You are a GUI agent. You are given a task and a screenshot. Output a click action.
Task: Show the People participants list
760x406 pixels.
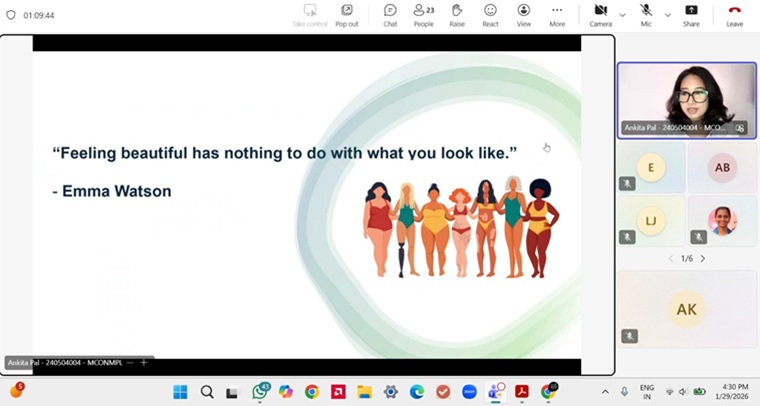click(x=423, y=14)
